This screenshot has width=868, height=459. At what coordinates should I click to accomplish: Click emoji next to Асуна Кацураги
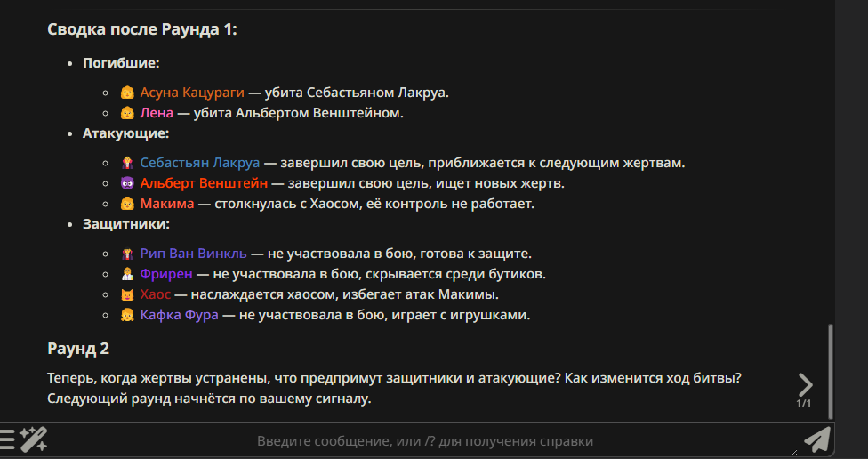127,93
